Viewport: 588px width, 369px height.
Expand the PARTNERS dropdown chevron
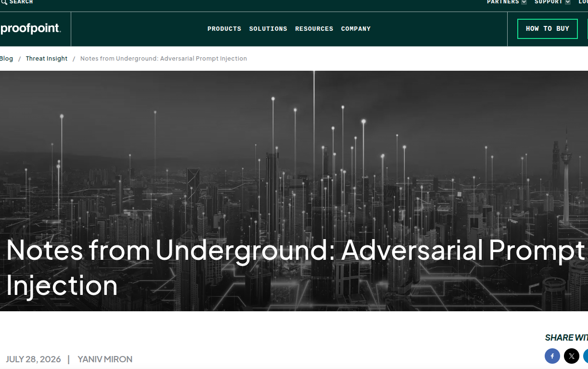click(524, 2)
